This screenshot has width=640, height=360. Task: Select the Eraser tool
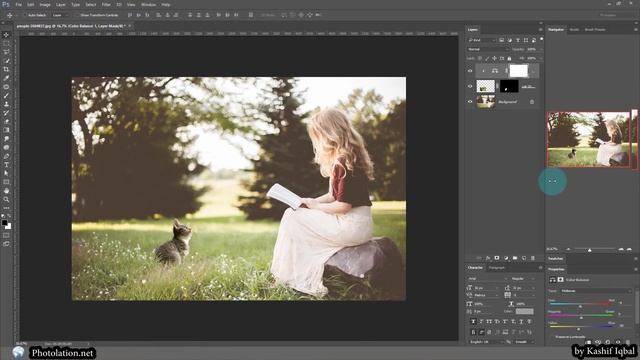[x=6, y=121]
